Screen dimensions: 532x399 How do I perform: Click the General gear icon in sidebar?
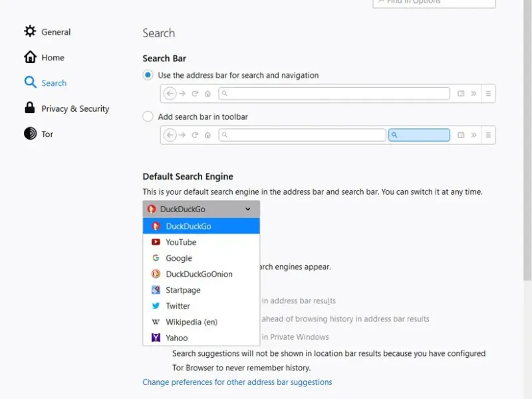point(30,31)
